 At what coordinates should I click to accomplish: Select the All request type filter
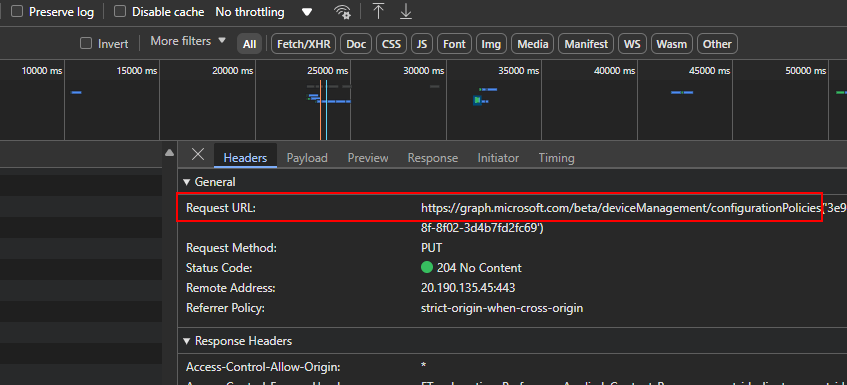(x=250, y=44)
